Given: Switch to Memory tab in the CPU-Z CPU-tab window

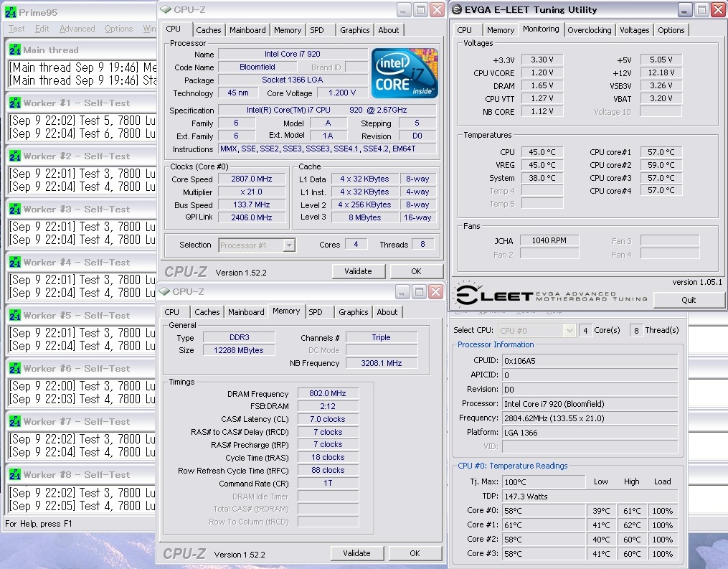Looking at the screenshot, I should tap(288, 30).
